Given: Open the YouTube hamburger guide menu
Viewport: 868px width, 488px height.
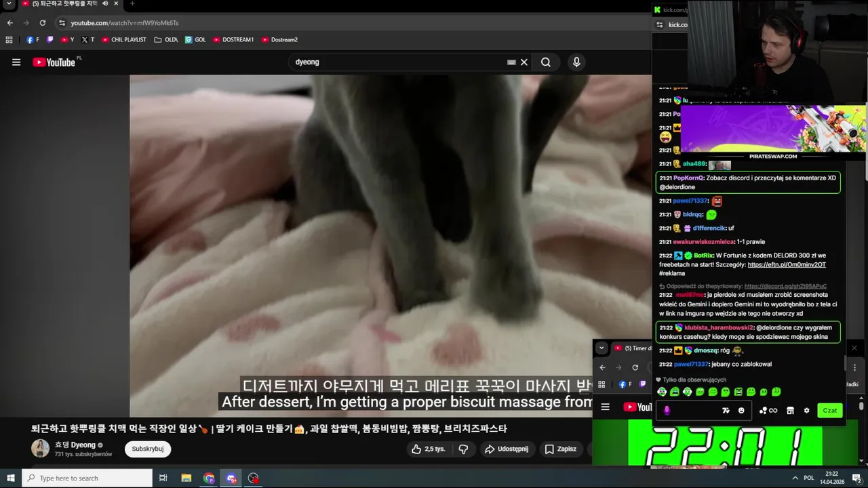Looking at the screenshot, I should pyautogui.click(x=16, y=62).
